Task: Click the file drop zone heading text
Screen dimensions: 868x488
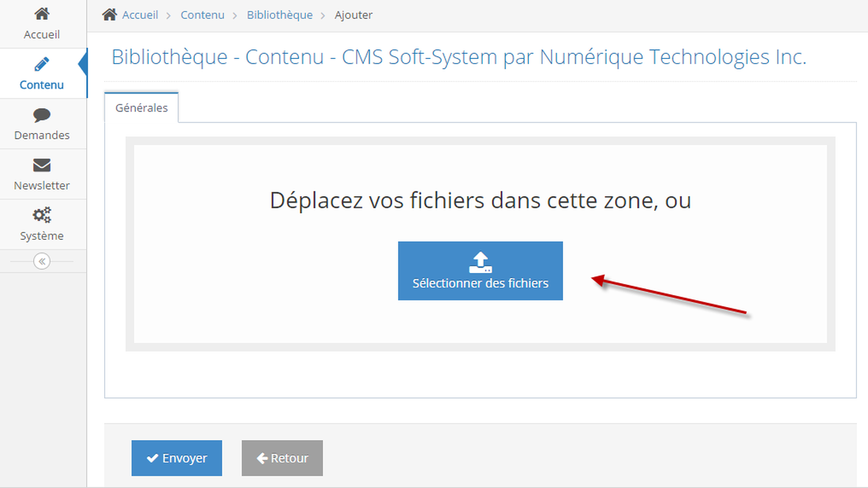Action: 480,201
